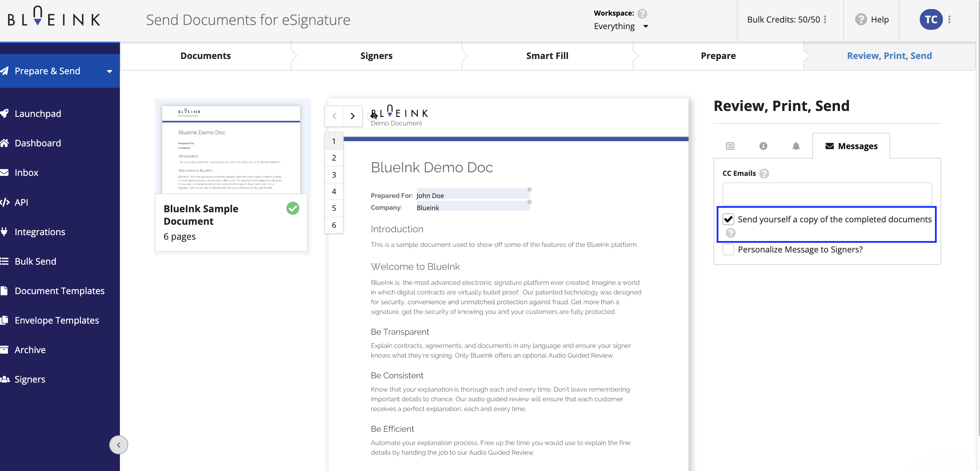980x471 pixels.
Task: Expand the Prepare & Send caret
Action: [x=110, y=71]
